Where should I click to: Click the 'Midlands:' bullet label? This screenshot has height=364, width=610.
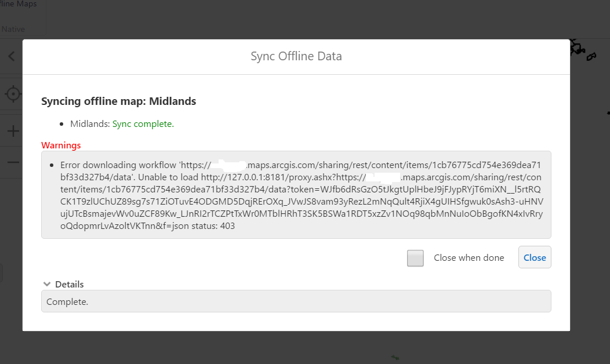[x=90, y=123]
